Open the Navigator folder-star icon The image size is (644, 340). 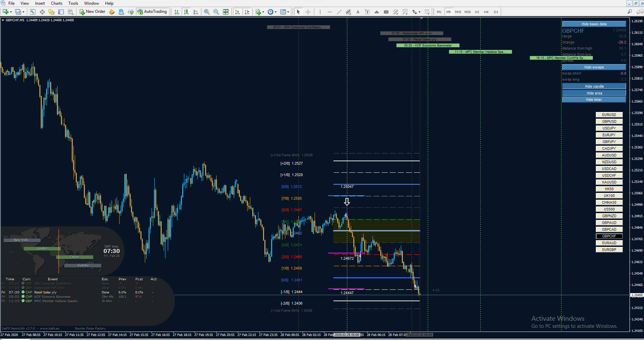tap(52, 12)
